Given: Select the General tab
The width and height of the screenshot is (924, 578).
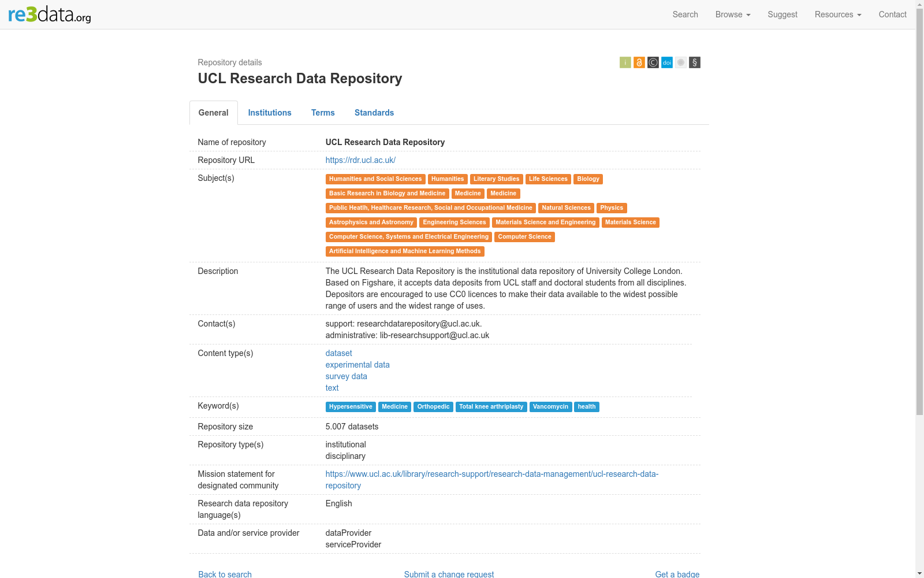Looking at the screenshot, I should pyautogui.click(x=214, y=113).
